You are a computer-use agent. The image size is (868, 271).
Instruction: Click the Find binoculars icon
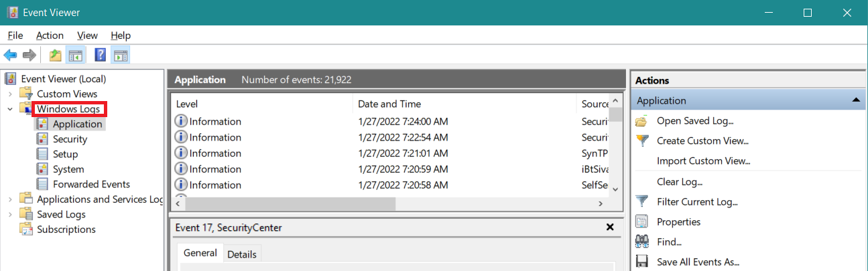pos(642,242)
